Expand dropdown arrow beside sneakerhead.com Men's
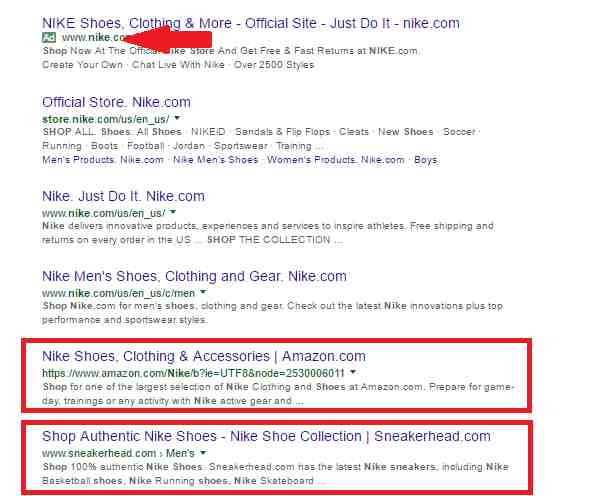This screenshot has width=610, height=496. [x=203, y=453]
